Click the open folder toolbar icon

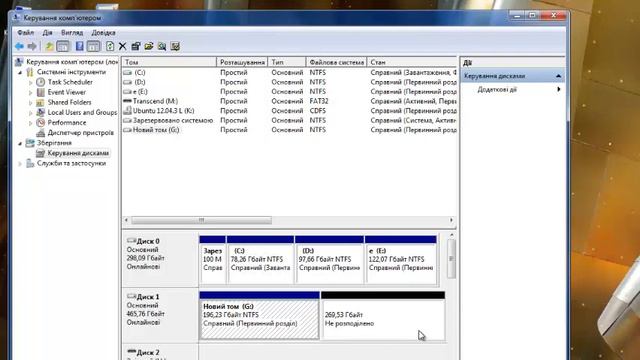(149, 47)
